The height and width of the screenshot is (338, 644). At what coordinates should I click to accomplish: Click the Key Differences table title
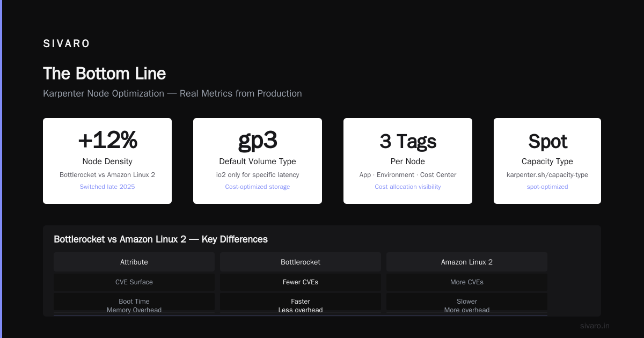pyautogui.click(x=160, y=239)
